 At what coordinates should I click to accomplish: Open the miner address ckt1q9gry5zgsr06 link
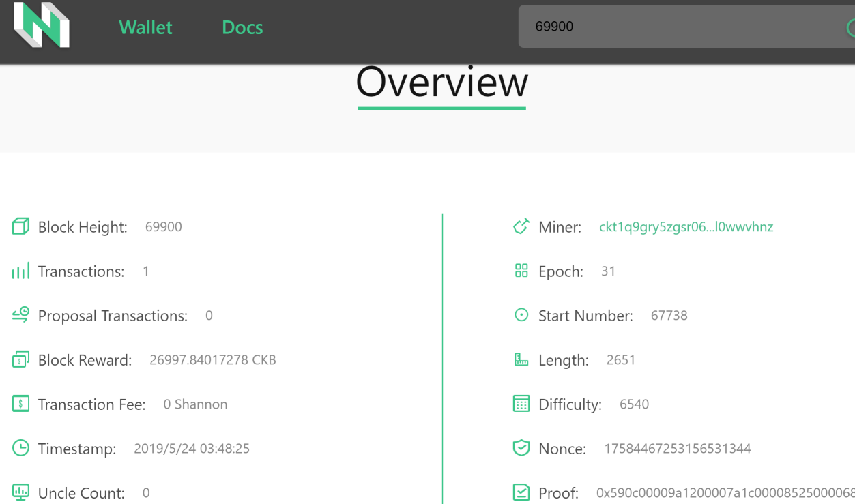(x=686, y=227)
